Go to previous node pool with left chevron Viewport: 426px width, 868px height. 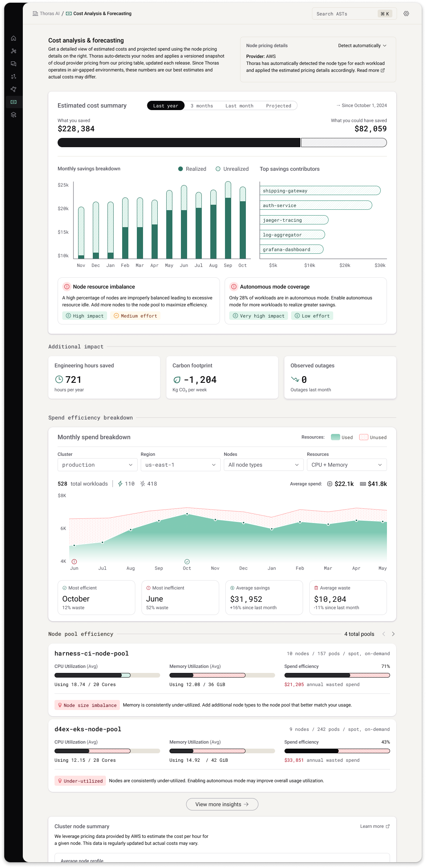pyautogui.click(x=384, y=634)
